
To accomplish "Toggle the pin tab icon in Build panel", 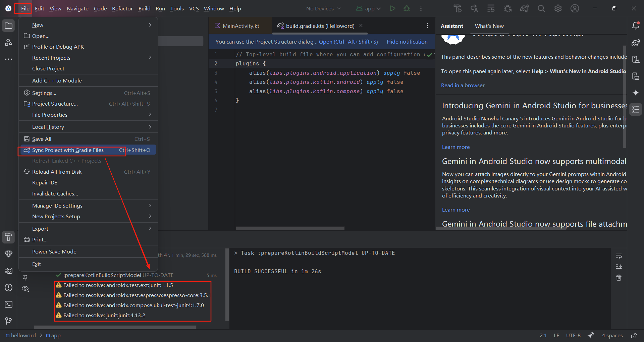I will [25, 278].
